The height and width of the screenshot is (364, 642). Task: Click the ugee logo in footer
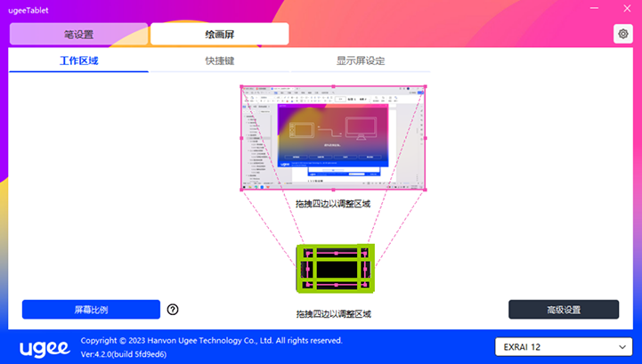[x=45, y=348]
